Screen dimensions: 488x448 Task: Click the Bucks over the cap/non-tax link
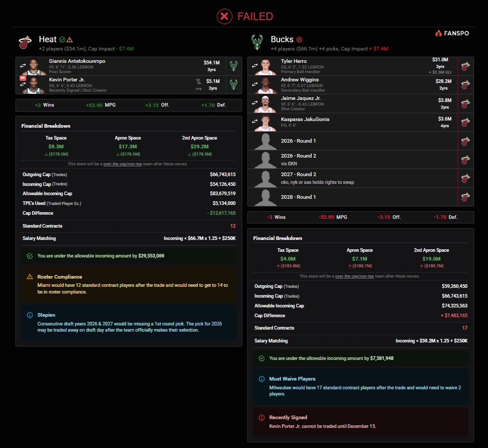[355, 276]
